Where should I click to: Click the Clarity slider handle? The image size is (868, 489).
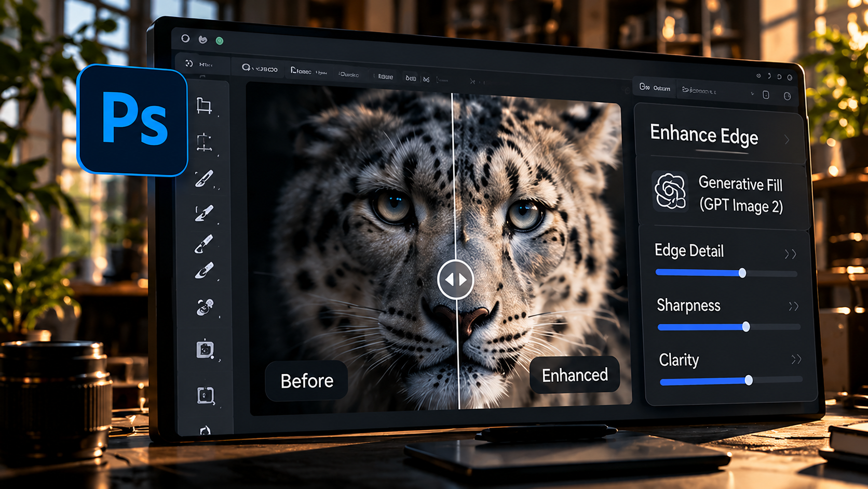point(749,380)
